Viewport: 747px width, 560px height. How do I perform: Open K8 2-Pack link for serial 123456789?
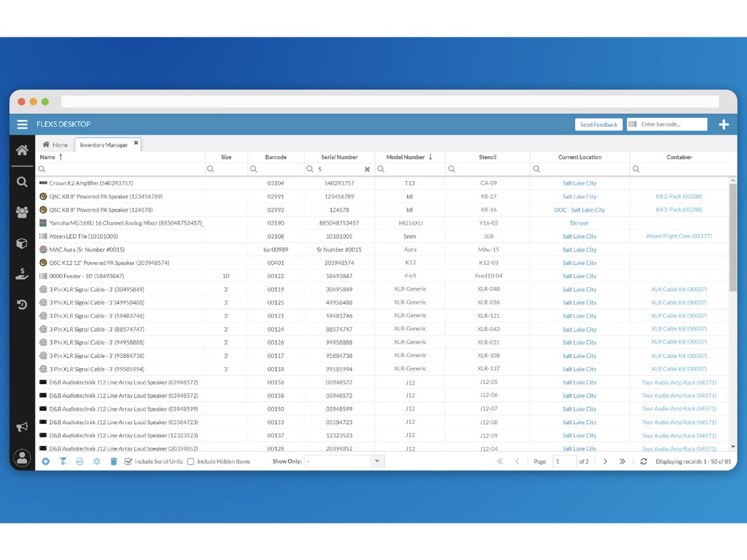point(679,197)
